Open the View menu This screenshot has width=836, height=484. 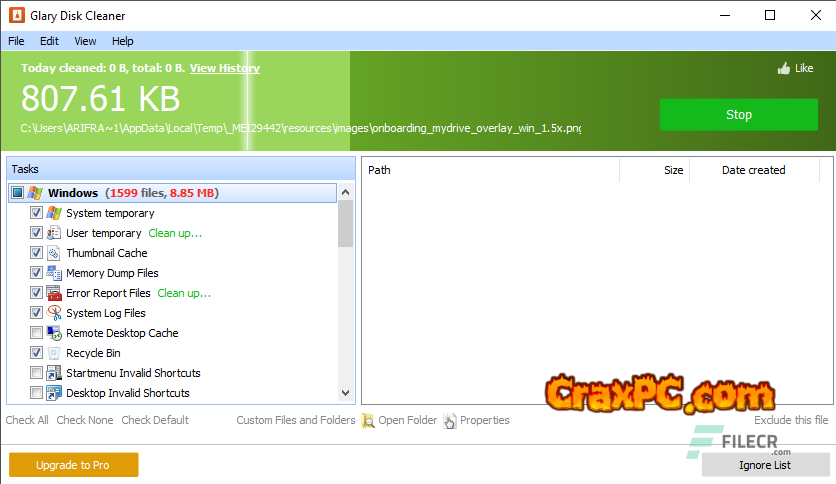[85, 41]
